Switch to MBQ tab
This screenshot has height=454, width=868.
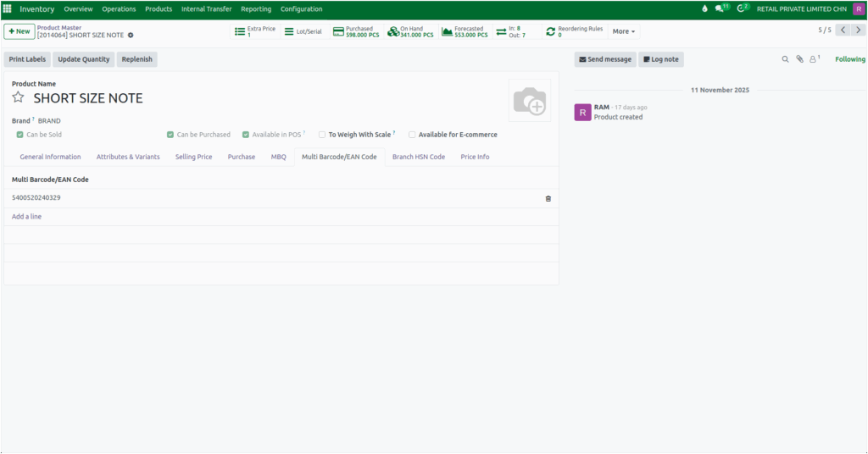[x=278, y=157]
